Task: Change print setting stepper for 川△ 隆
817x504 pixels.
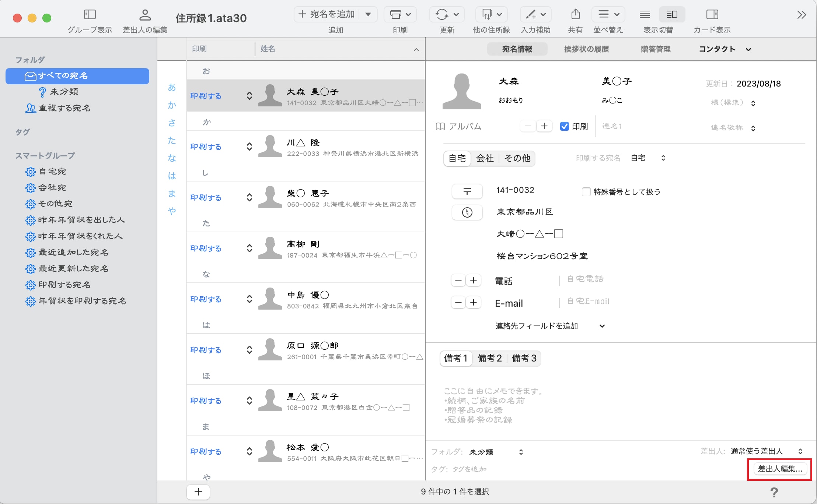Action: tap(249, 147)
